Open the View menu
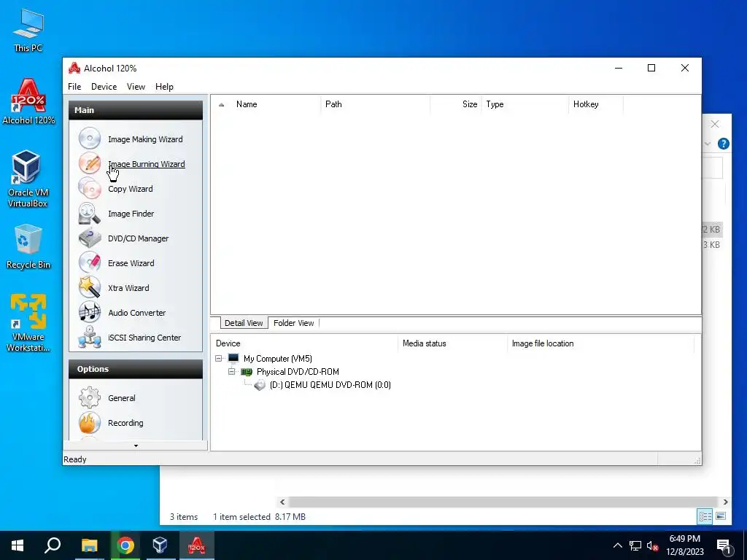This screenshot has height=560, width=747. click(x=136, y=87)
